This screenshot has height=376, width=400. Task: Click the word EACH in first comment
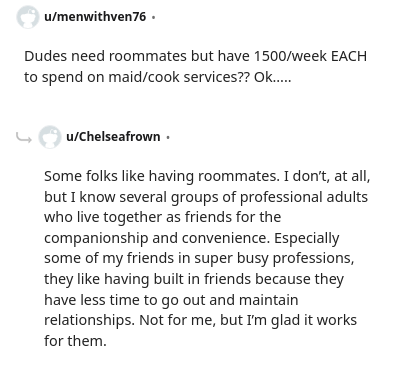point(349,56)
